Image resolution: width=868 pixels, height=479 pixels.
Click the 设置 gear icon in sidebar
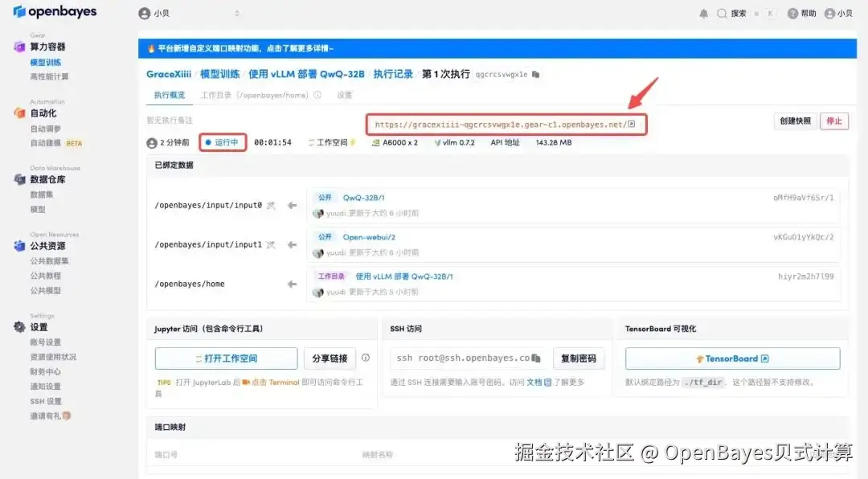click(19, 327)
